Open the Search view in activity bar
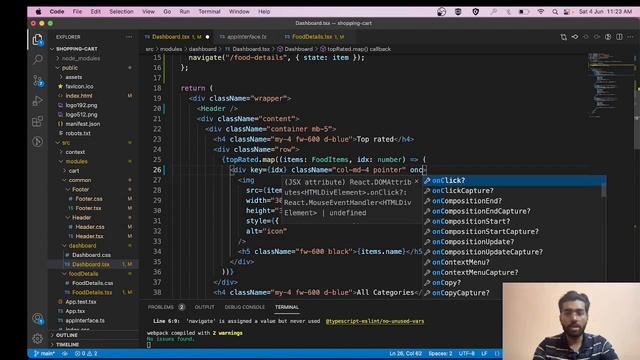The height and width of the screenshot is (360, 640). pos(38,60)
